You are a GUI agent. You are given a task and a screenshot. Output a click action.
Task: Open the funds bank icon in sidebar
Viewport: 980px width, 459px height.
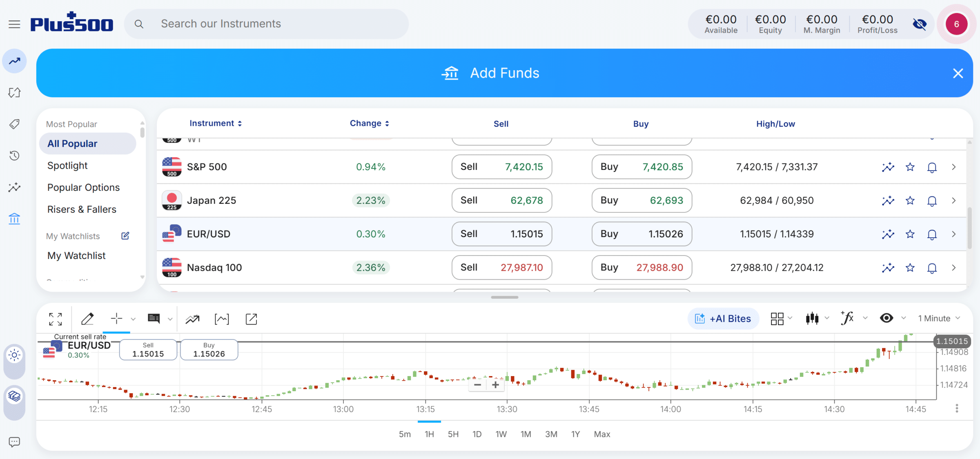point(14,219)
